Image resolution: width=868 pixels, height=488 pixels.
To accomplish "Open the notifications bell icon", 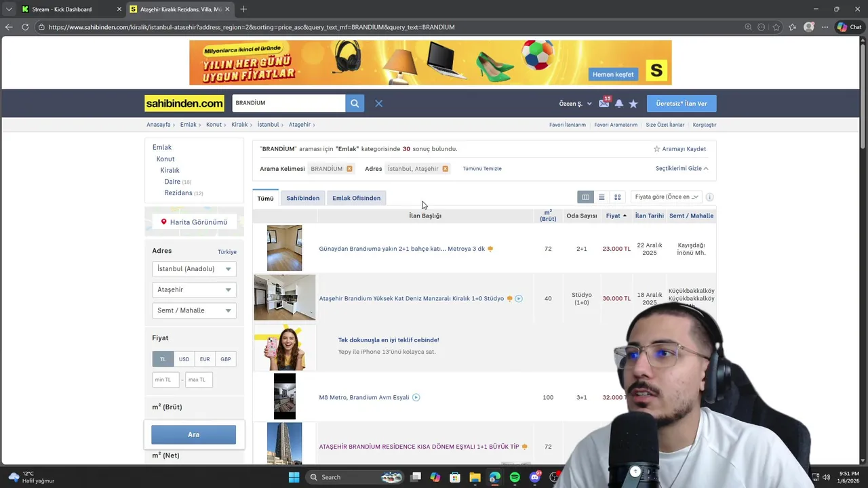I will pos(619,104).
